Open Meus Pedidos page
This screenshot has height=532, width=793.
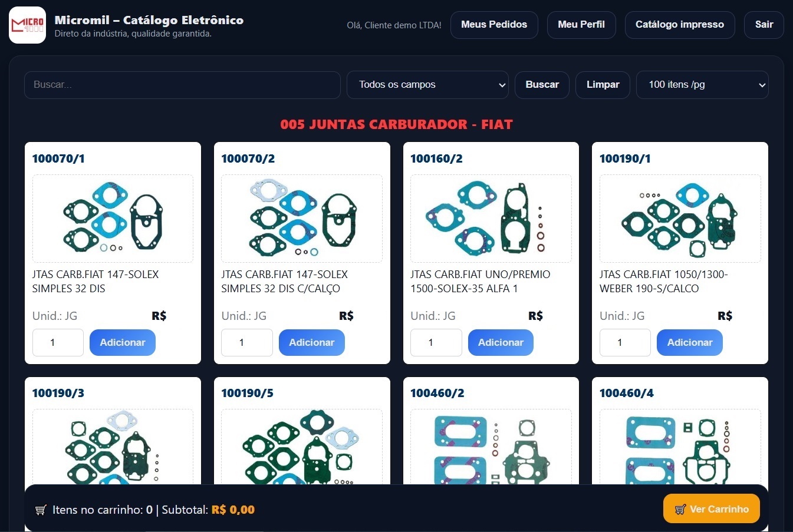tap(494, 25)
